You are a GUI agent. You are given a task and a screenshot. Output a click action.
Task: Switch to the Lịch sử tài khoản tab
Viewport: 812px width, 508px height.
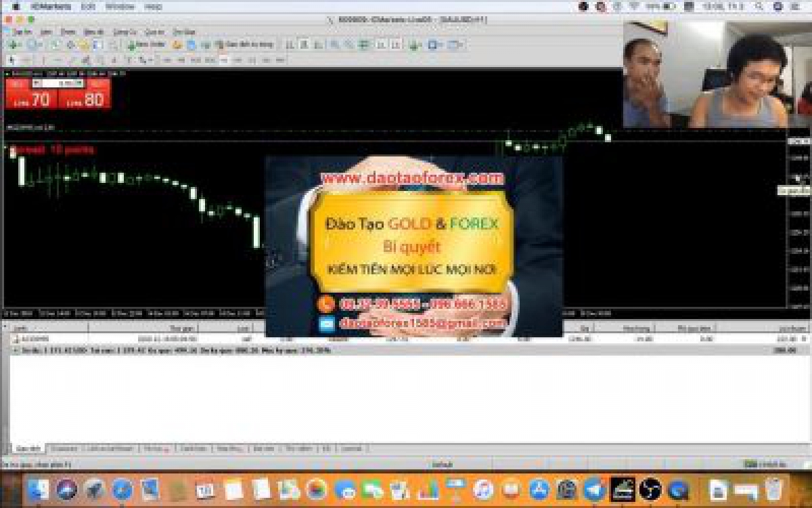click(x=110, y=448)
